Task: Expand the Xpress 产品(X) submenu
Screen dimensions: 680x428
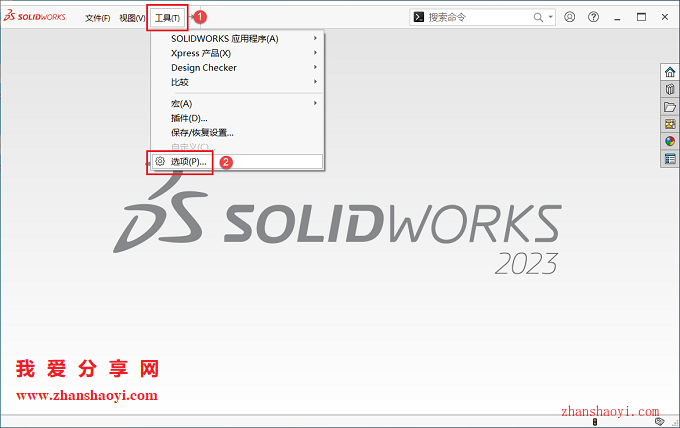Action: tap(237, 53)
